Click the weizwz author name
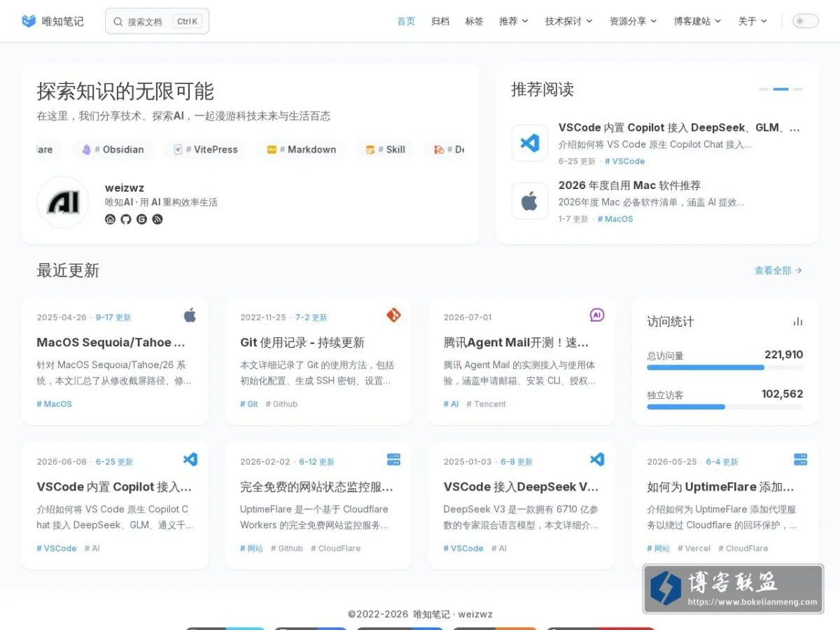 [x=125, y=188]
